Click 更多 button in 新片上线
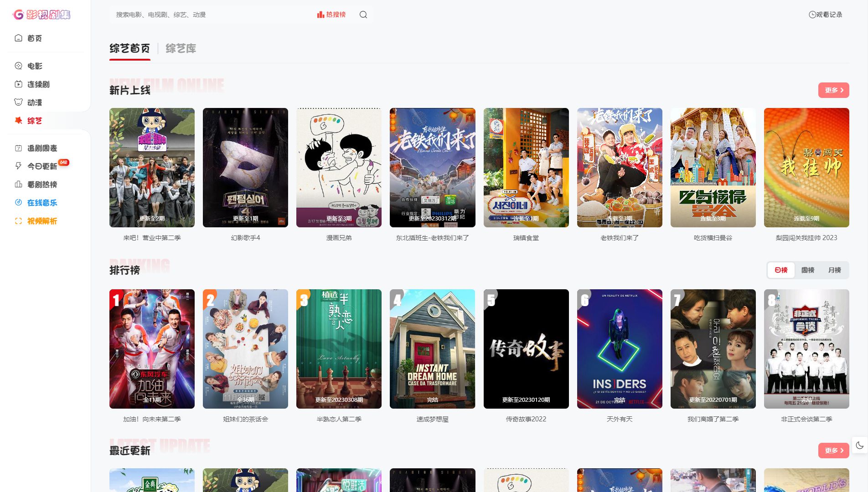 tap(833, 90)
